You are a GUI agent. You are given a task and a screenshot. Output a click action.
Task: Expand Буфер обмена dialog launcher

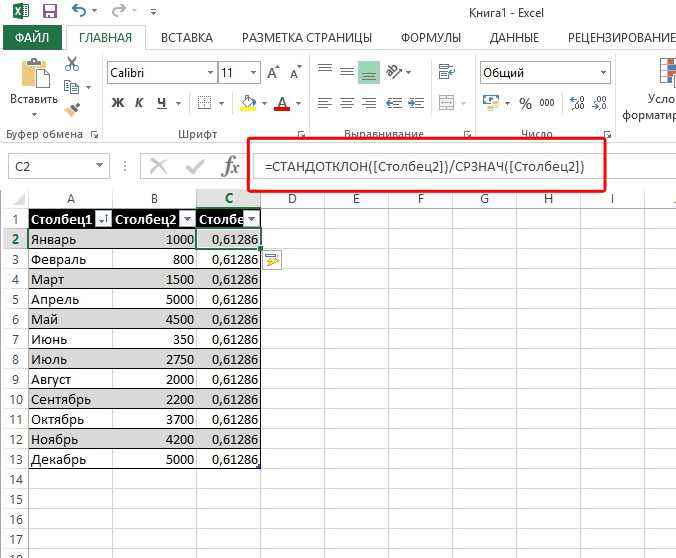pyautogui.click(x=94, y=135)
